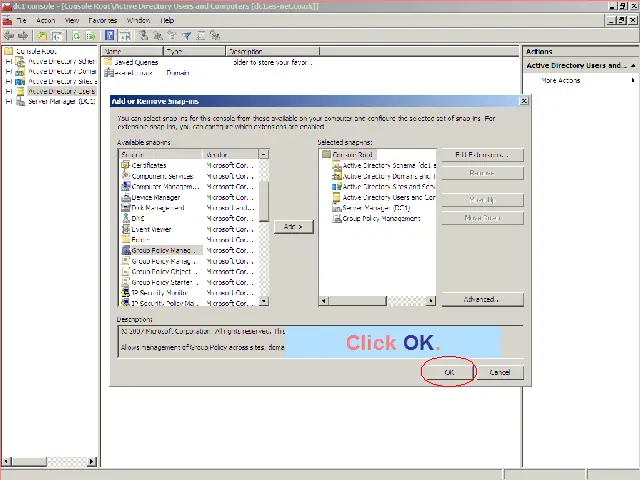This screenshot has width=640, height=480.
Task: Expand Active Directory Sites in the console tree
Action: click(9, 82)
